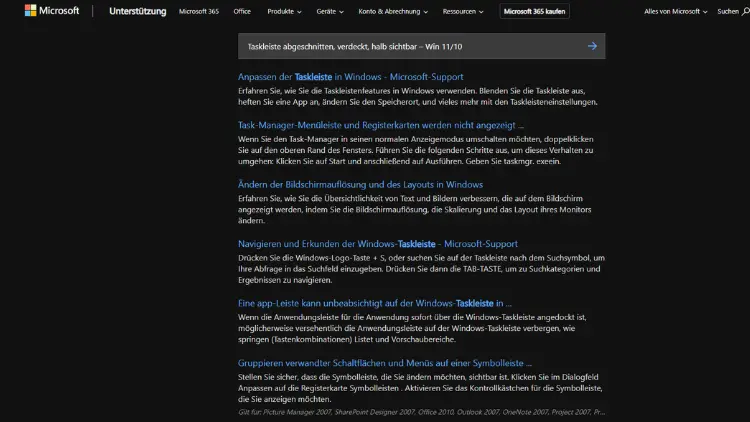The width and height of the screenshot is (750, 422).
Task: Expand the Ressourcen dropdown menu
Action: [x=463, y=11]
